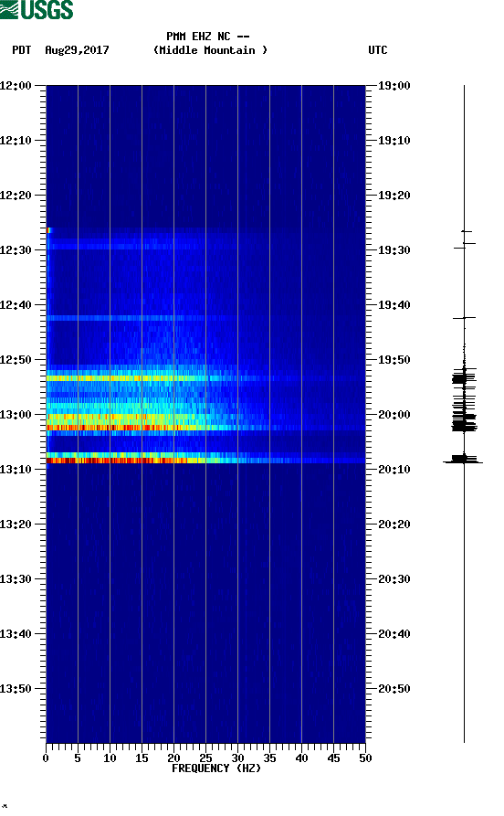Click the USGS logo
This screenshot has height=816, width=504.
pos(37,9)
